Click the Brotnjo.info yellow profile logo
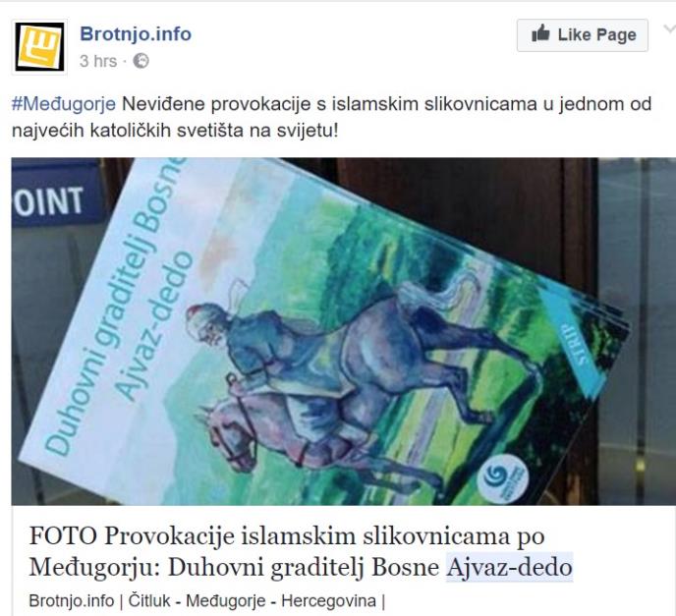 (x=39, y=46)
